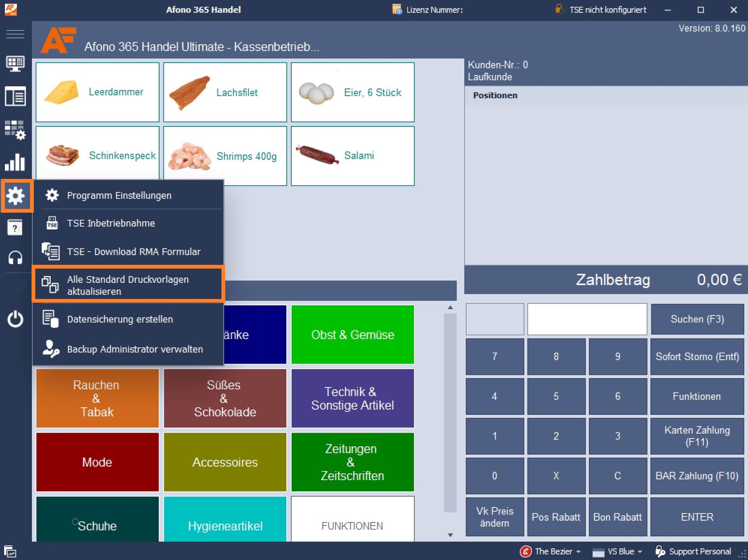Open Backup Administrator verwalten entry
748x560 pixels.
coord(128,349)
